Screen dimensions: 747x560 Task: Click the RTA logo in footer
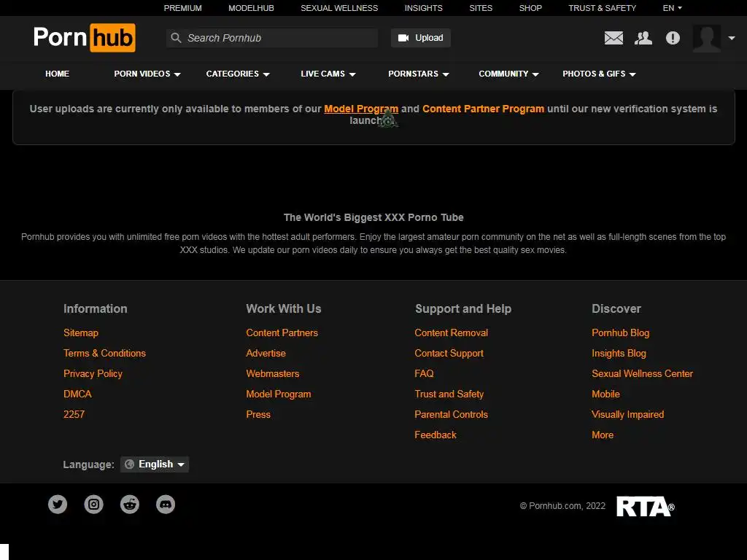click(x=646, y=506)
